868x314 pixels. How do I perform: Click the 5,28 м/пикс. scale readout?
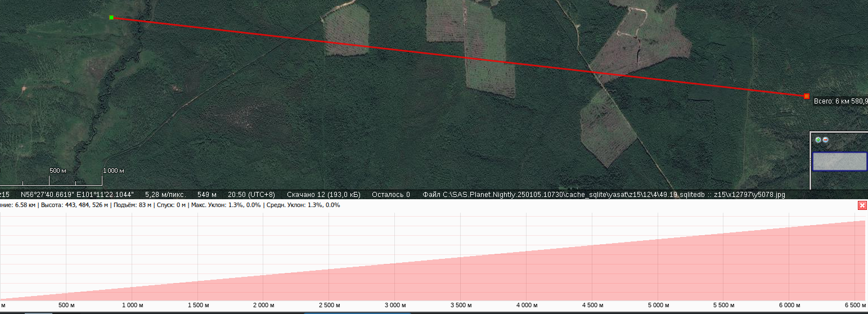(165, 195)
